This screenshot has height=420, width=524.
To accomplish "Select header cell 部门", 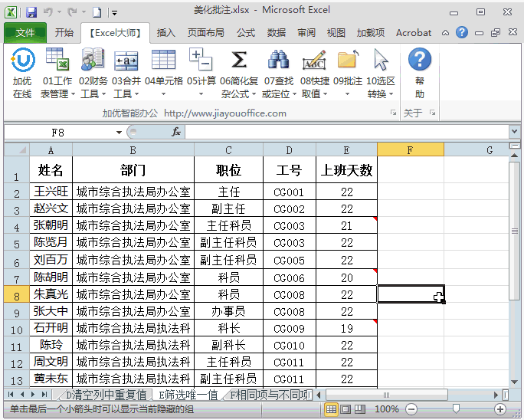I will [x=133, y=170].
